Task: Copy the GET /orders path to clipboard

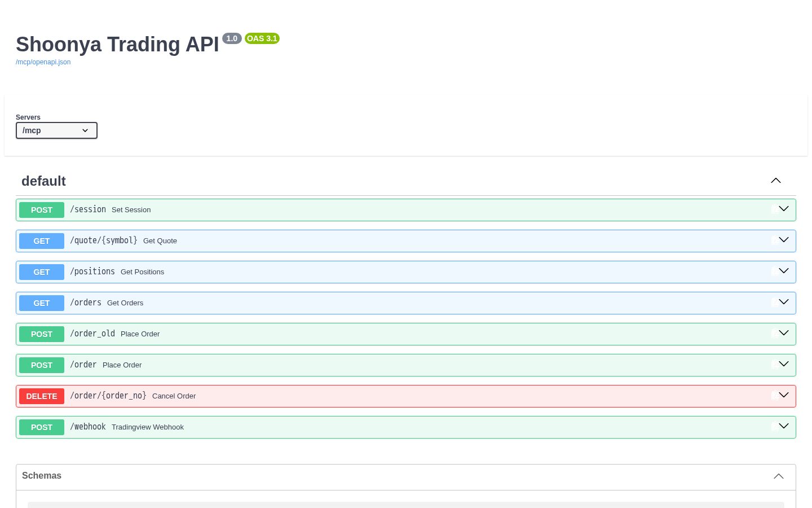Action: click(775, 303)
